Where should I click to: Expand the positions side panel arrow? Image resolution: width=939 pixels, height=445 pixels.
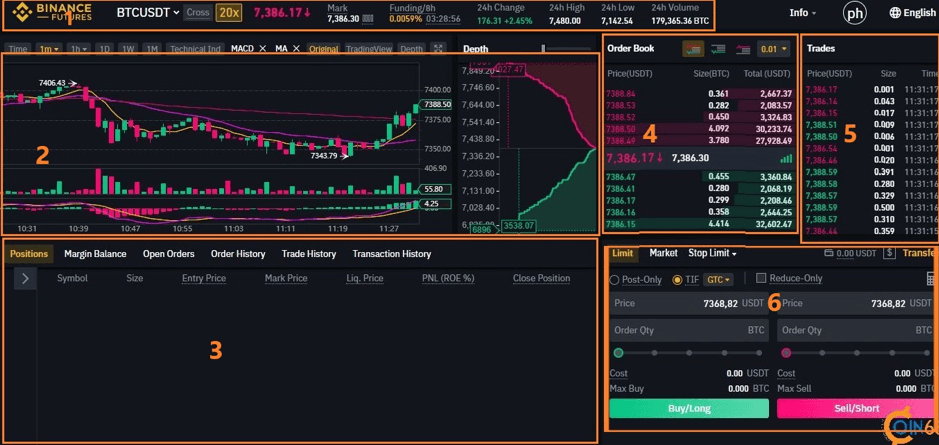tap(25, 278)
